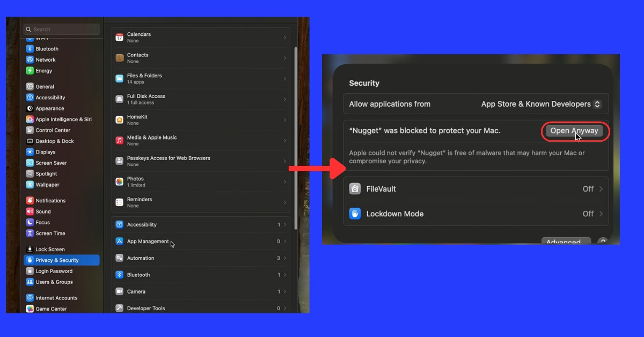Select the Screen Time icon

tap(29, 233)
